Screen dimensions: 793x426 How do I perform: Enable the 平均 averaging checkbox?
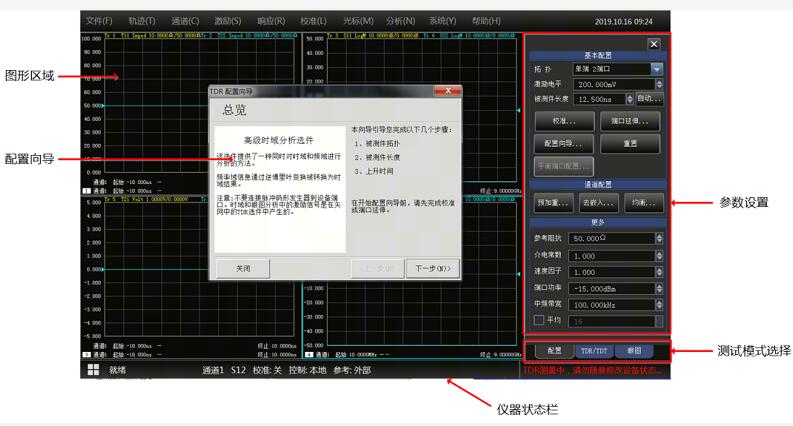(539, 320)
